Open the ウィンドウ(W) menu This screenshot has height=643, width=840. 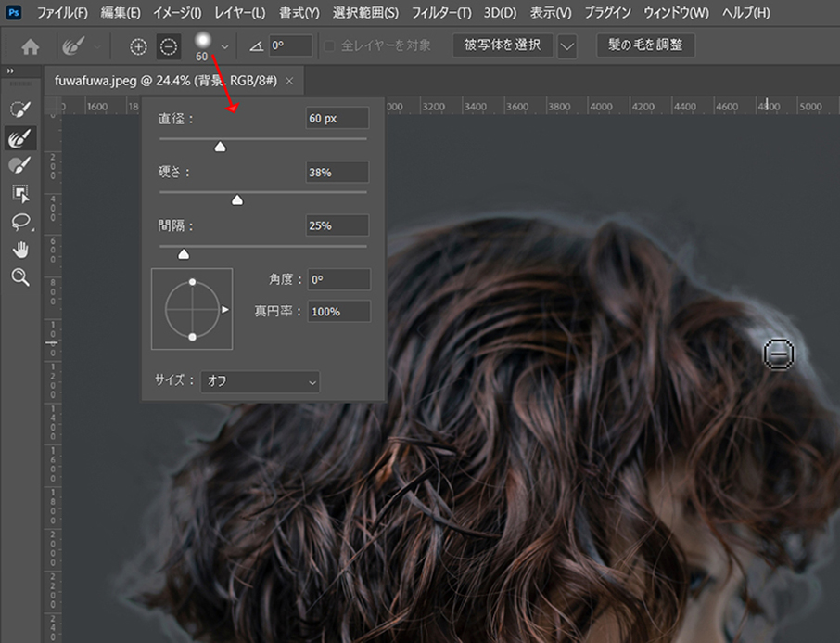coord(676,12)
